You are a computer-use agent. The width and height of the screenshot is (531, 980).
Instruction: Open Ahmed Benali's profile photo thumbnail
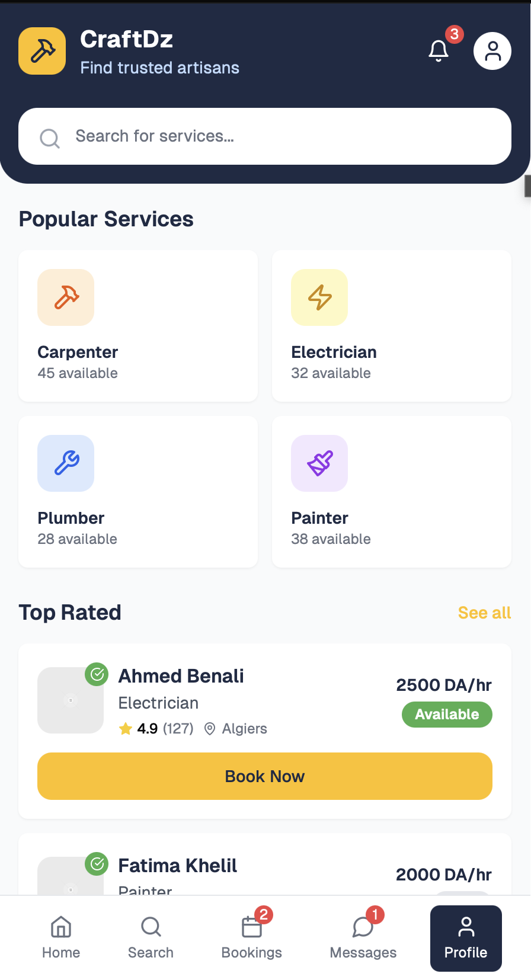tap(71, 700)
